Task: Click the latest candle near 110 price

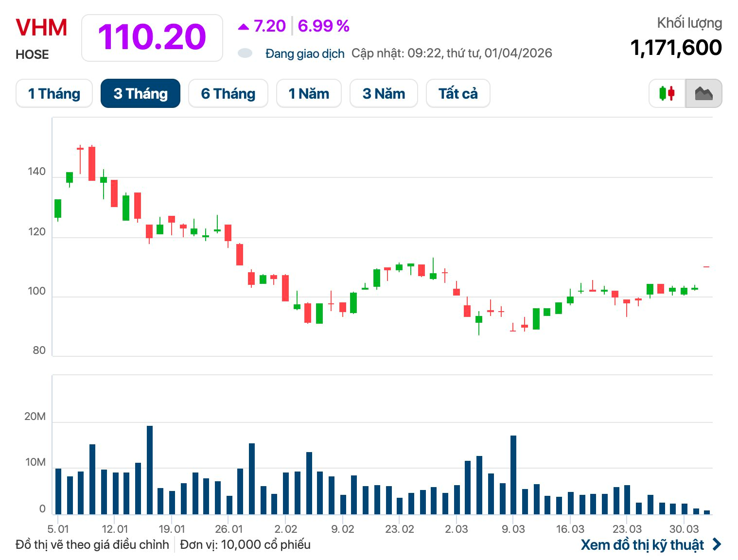Action: point(706,267)
